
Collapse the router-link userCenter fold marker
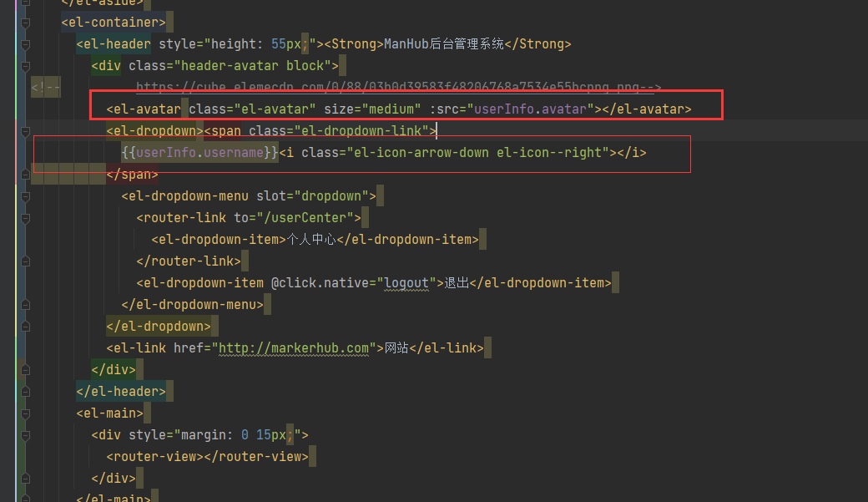[26, 218]
